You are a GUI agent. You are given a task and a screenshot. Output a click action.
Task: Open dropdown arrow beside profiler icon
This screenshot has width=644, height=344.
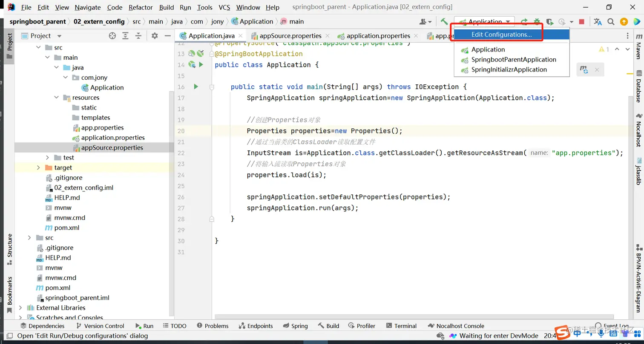(x=571, y=22)
